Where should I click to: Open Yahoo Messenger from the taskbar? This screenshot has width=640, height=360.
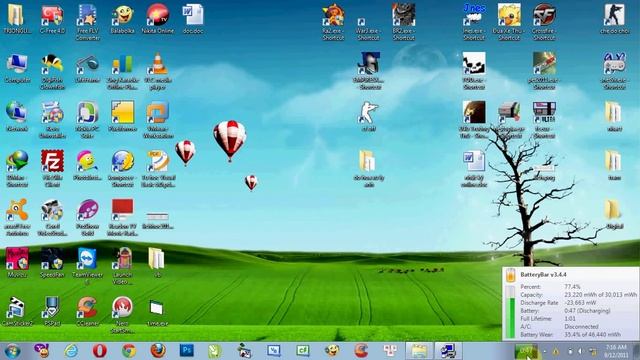pyautogui.click(x=42, y=351)
